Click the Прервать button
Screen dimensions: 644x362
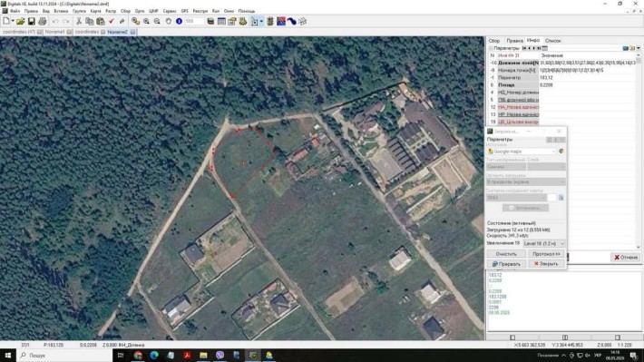[506, 264]
